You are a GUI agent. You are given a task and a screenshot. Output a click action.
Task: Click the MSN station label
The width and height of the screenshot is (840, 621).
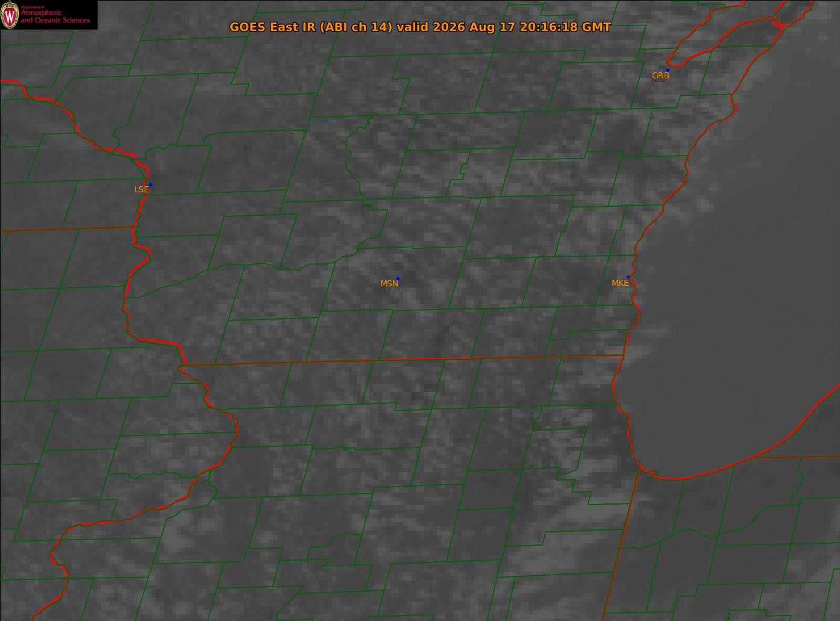click(x=389, y=284)
